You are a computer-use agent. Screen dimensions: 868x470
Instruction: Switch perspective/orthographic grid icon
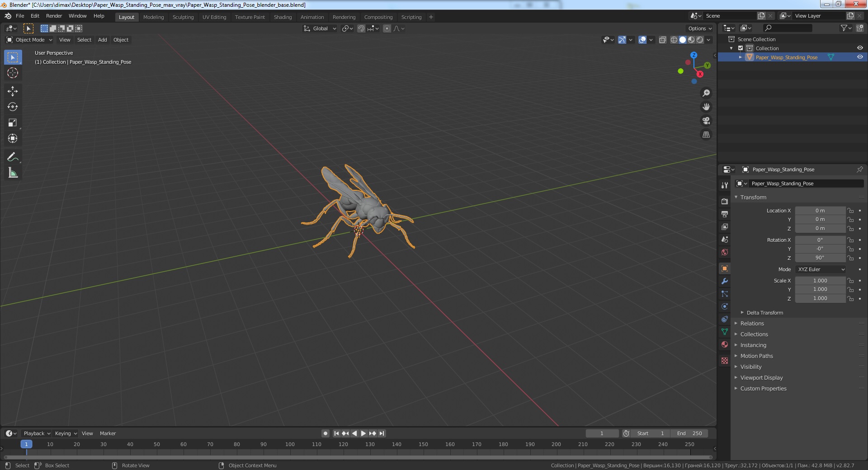point(706,135)
